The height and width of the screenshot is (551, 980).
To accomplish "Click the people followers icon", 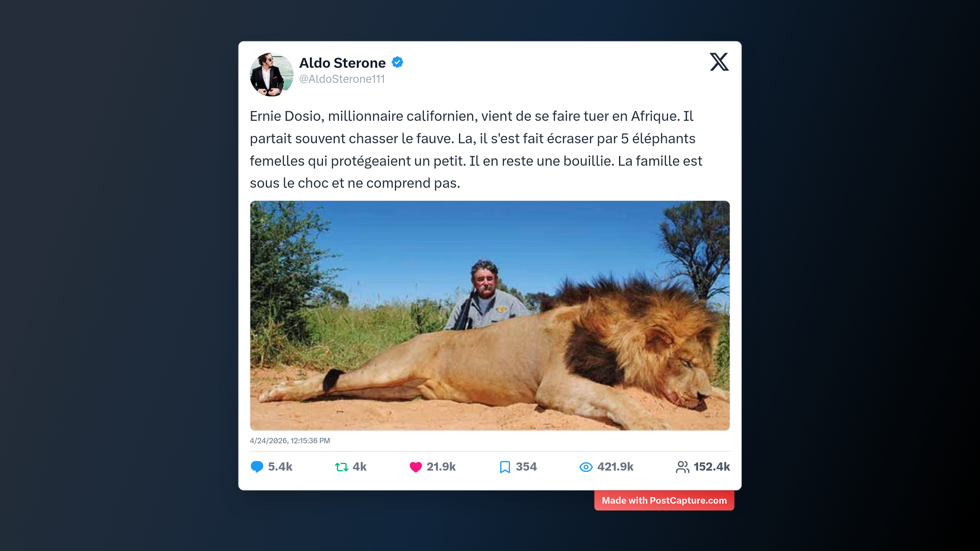I will (x=682, y=467).
